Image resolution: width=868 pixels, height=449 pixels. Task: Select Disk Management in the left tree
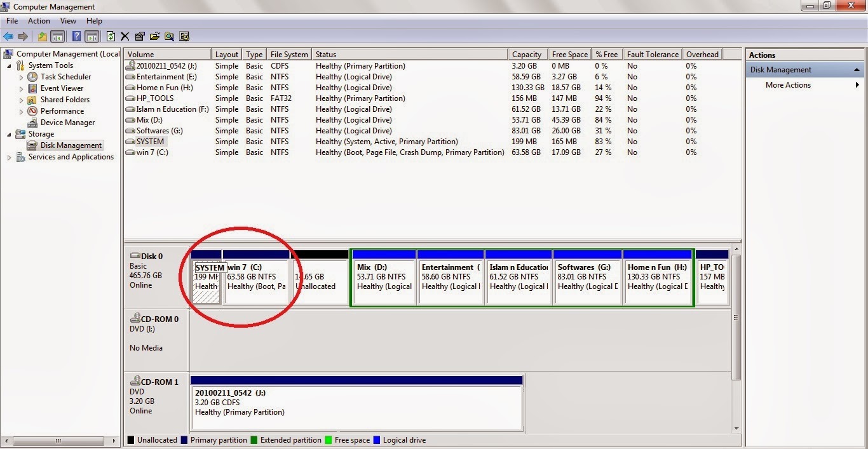coord(70,145)
